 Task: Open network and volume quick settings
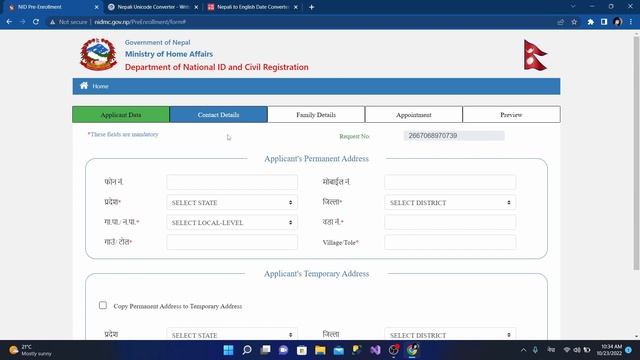click(x=577, y=350)
